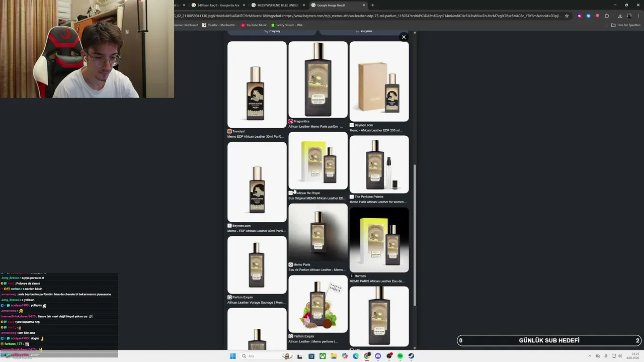This screenshot has width=644, height=362.
Task: Open a new browser tab
Action: (373, 5)
